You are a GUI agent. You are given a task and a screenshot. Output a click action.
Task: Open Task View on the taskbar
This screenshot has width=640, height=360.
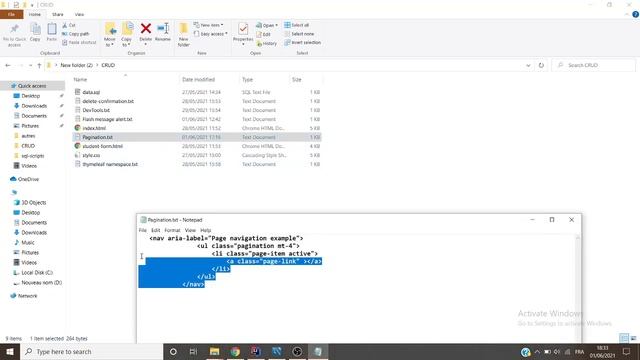[193, 351]
